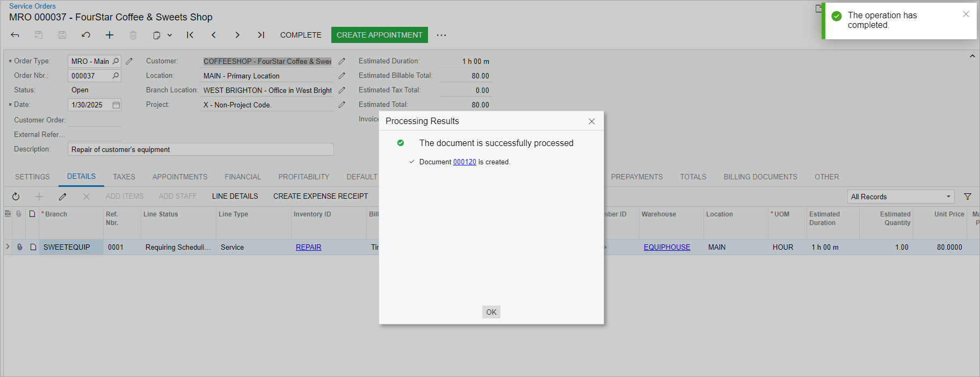Image resolution: width=980 pixels, height=377 pixels.
Task: Go to the next record
Action: 237,35
